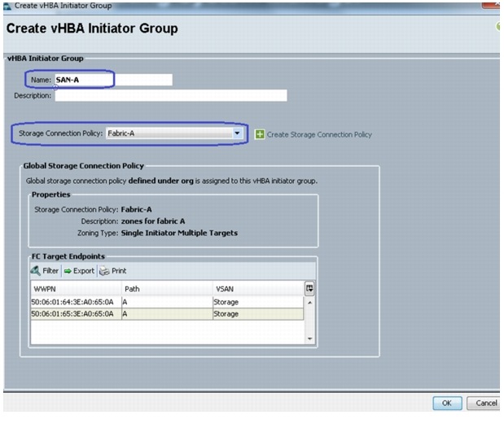Click Path A cell in the 50:06:01:65 row

click(x=167, y=314)
